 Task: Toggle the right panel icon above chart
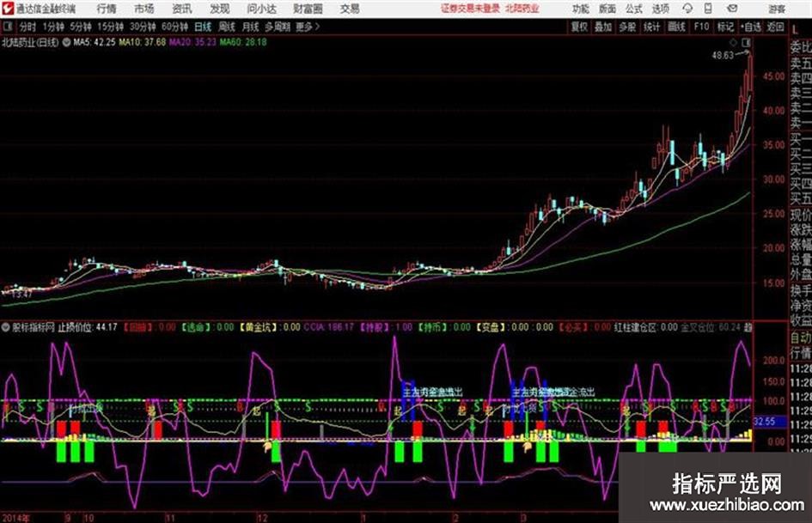point(746,42)
